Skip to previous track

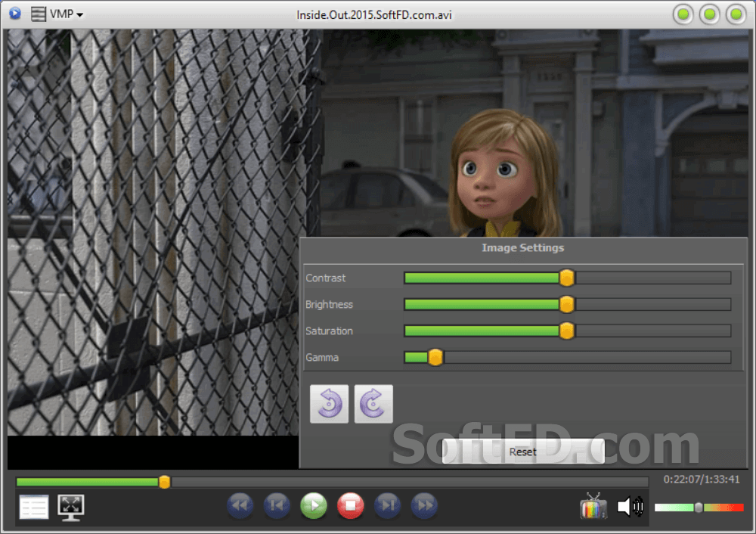277,505
